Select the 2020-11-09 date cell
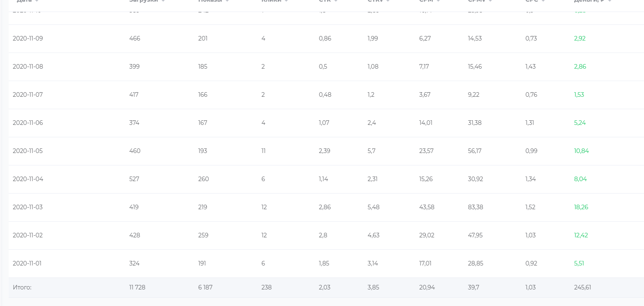This screenshot has width=644, height=306. [x=28, y=38]
